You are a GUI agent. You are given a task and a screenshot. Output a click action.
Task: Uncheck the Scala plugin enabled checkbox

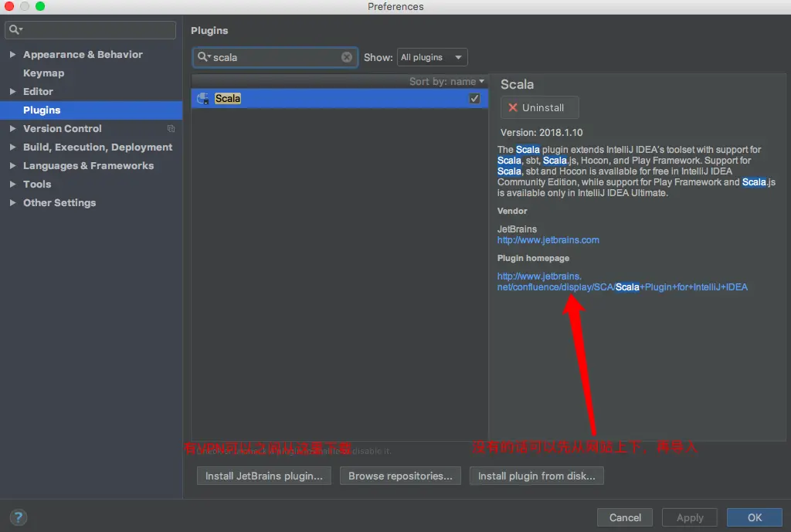[474, 98]
